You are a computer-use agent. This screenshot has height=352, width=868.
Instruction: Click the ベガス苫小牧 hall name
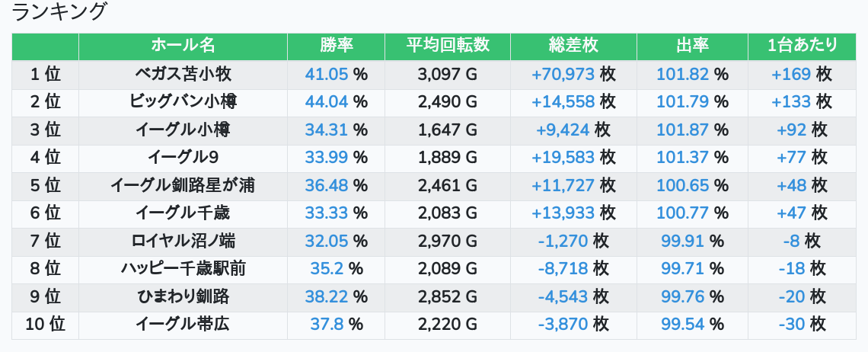click(183, 74)
